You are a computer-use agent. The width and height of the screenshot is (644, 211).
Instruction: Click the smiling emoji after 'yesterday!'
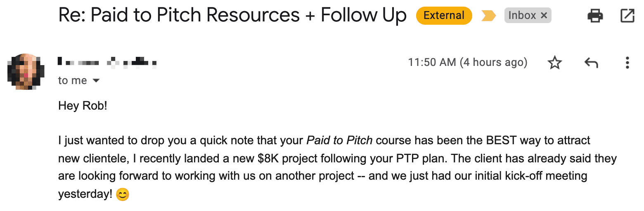tap(122, 194)
